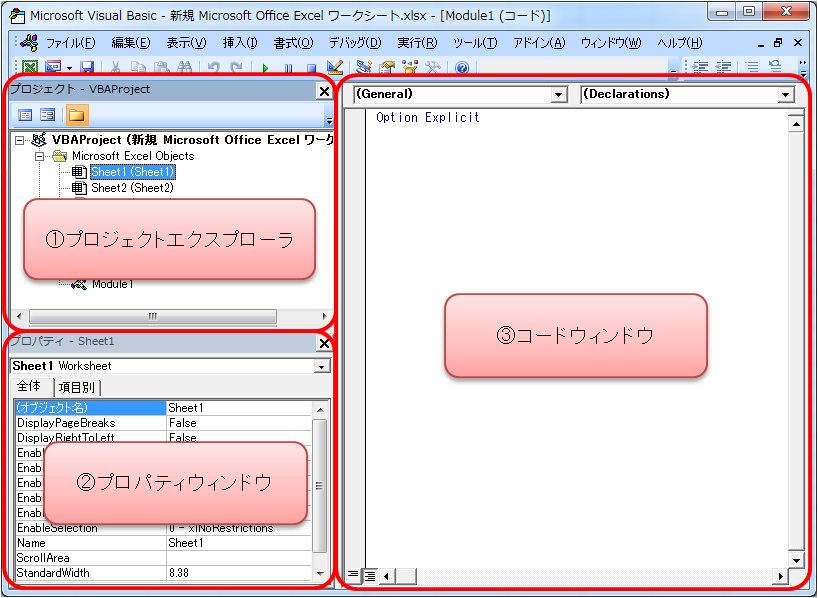Image resolution: width=818 pixels, height=598 pixels.
Task: Open the ツール menu
Action: 475,43
